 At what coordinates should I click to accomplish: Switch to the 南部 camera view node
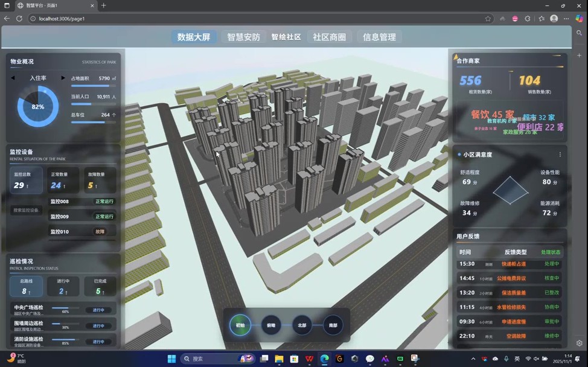[332, 325]
